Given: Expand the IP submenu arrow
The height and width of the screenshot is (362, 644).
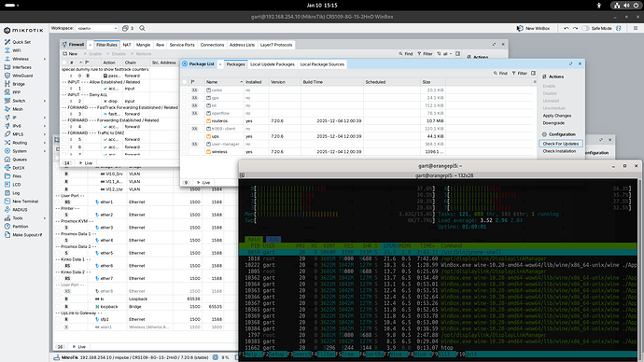Looking at the screenshot, I should (x=45, y=118).
